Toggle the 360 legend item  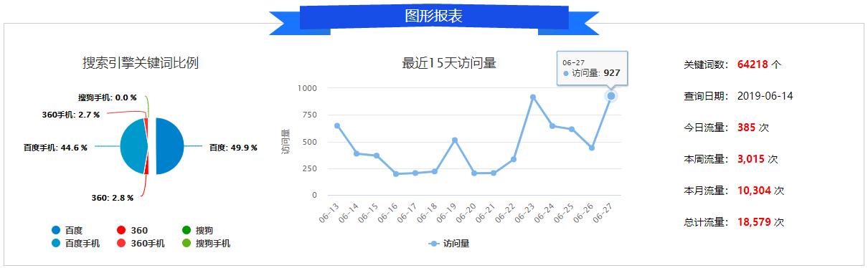[x=132, y=231]
